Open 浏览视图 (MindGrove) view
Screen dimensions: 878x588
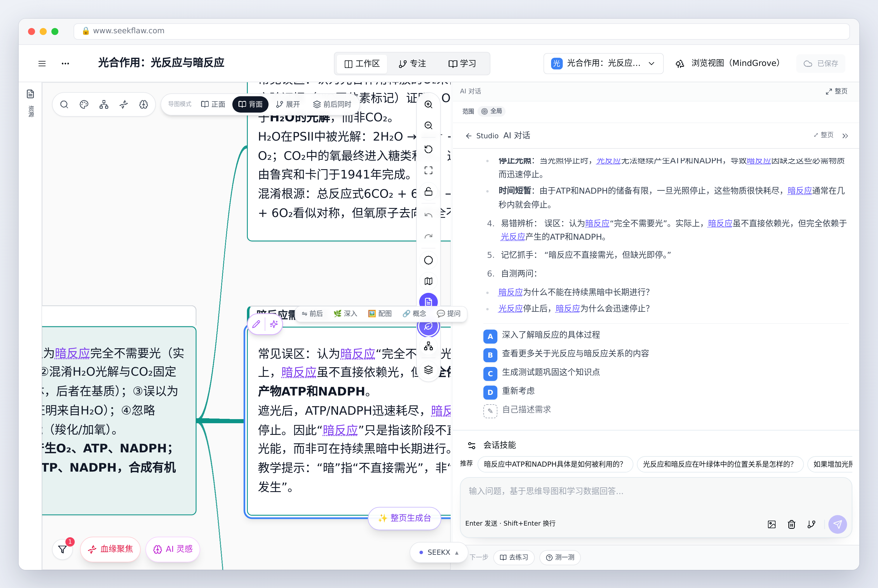click(x=728, y=63)
